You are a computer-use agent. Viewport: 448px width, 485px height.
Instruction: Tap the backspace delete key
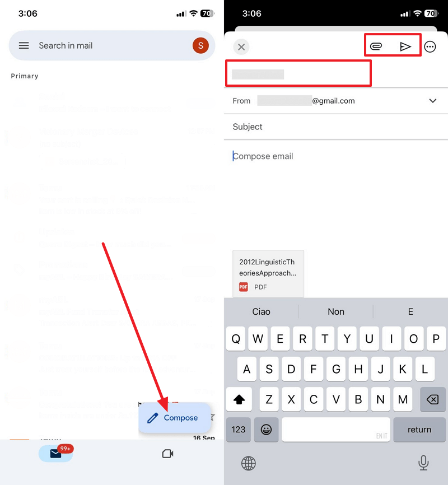(x=432, y=399)
